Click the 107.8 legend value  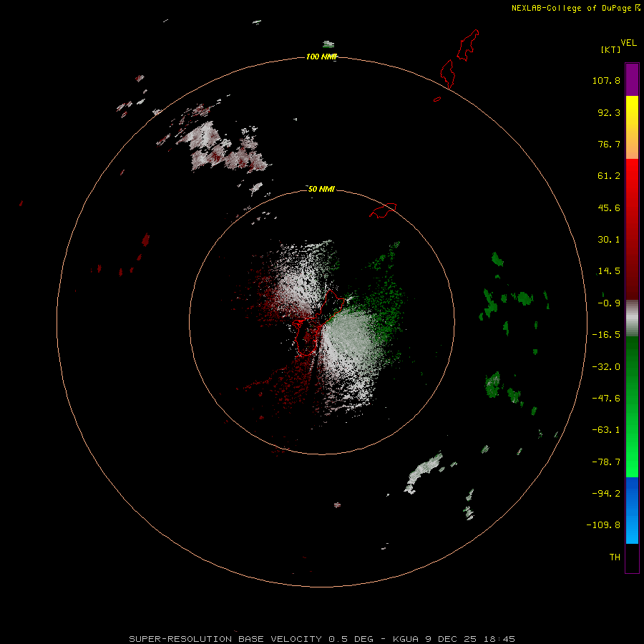tap(606, 80)
